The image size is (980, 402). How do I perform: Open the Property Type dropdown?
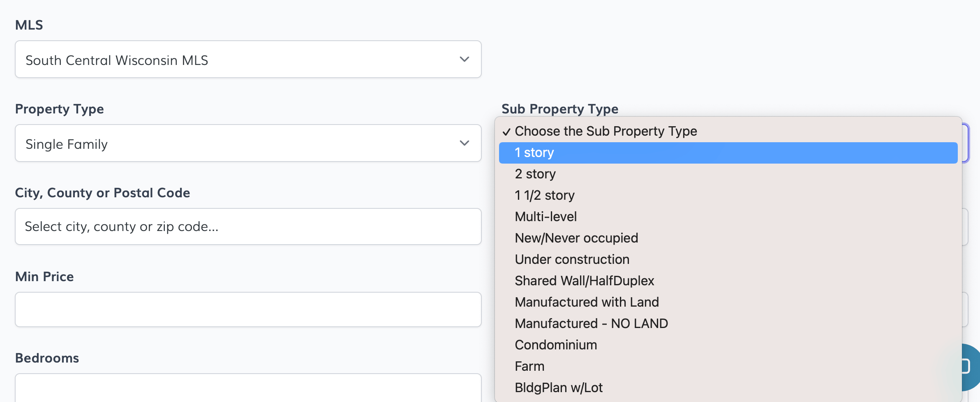pos(248,143)
